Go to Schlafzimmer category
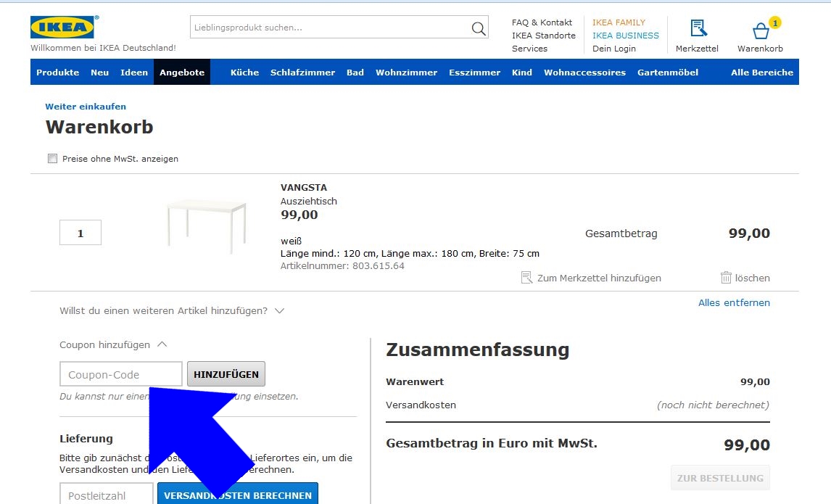Image resolution: width=831 pixels, height=504 pixels. (302, 73)
